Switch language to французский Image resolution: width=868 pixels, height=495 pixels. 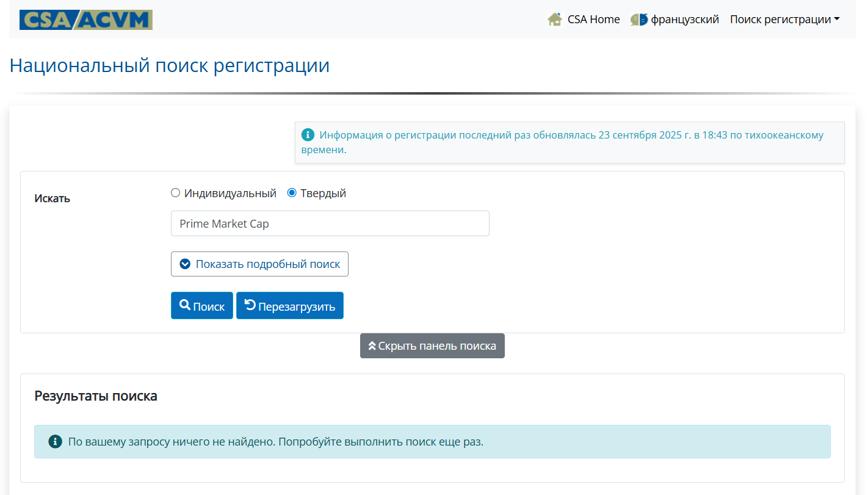pos(684,20)
